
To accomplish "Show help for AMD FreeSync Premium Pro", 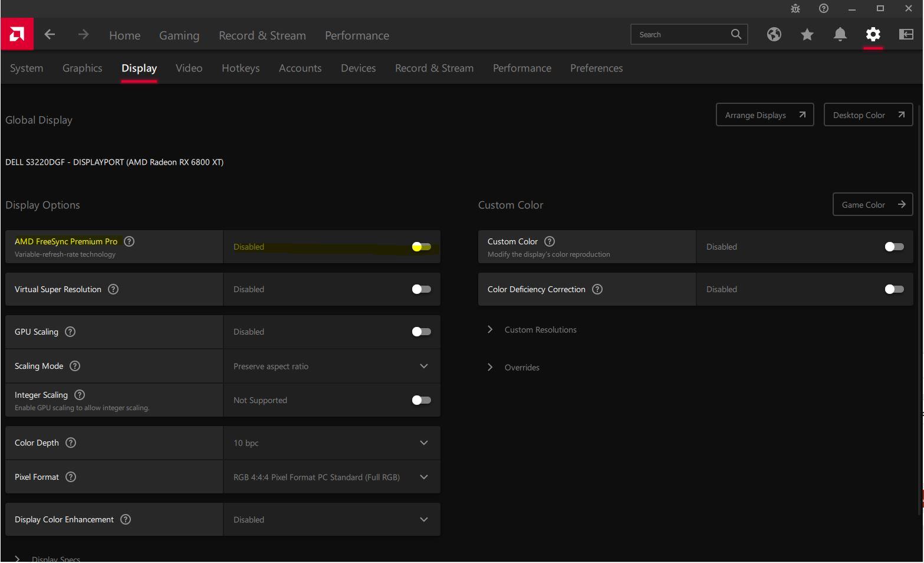I will click(x=129, y=241).
